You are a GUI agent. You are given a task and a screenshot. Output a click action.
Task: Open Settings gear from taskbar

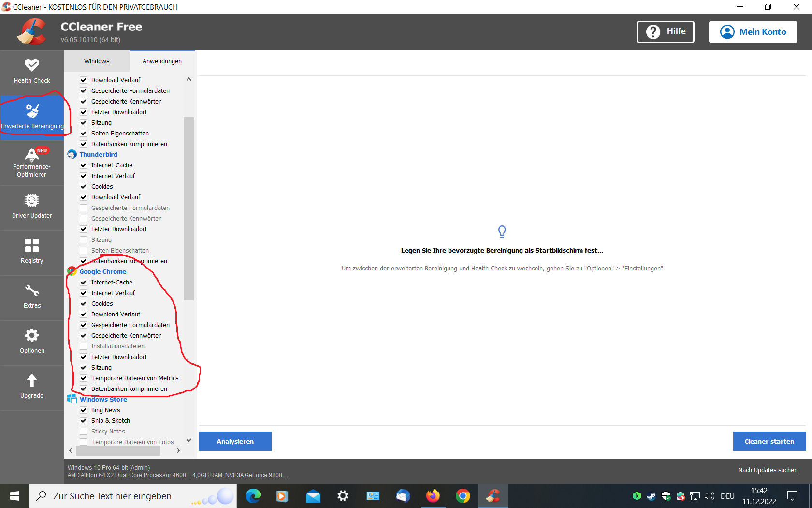[x=343, y=496]
